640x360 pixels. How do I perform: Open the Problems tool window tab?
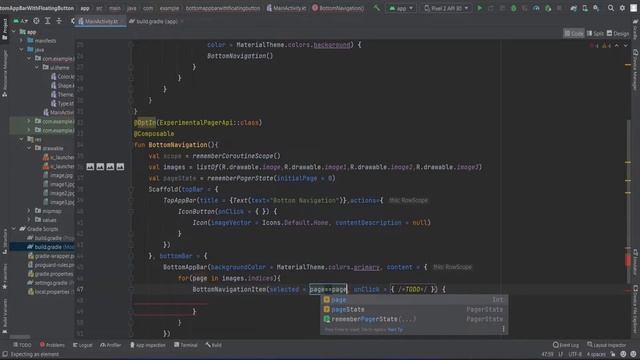click(52, 345)
